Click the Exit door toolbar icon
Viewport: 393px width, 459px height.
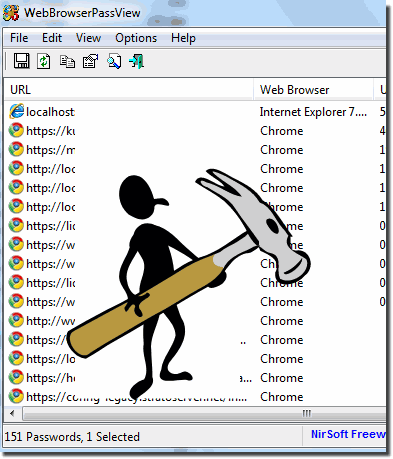coord(137,62)
